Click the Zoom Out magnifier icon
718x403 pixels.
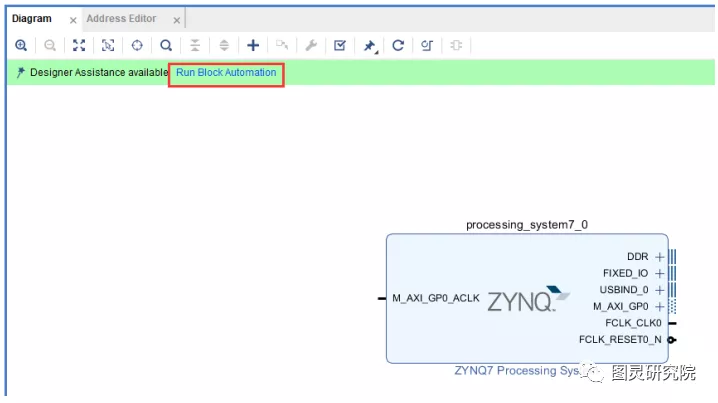pyautogui.click(x=50, y=45)
